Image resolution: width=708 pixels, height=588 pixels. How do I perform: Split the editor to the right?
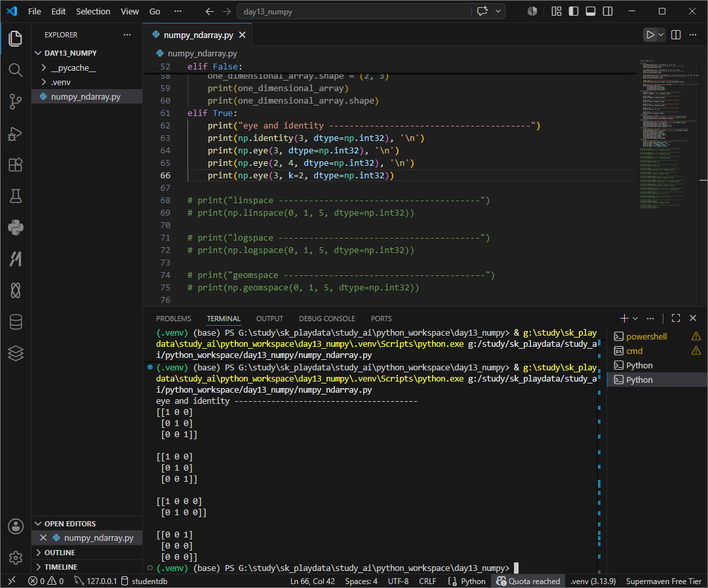[x=676, y=35]
